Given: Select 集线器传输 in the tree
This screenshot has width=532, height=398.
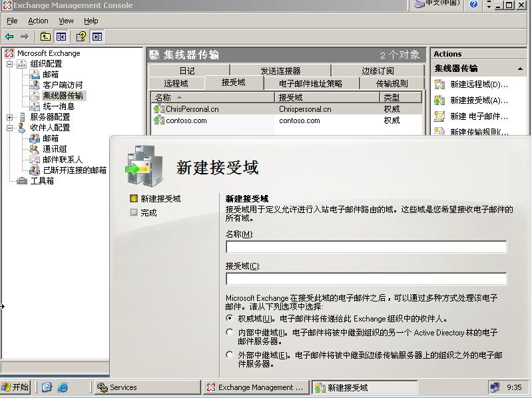Looking at the screenshot, I should coord(63,96).
